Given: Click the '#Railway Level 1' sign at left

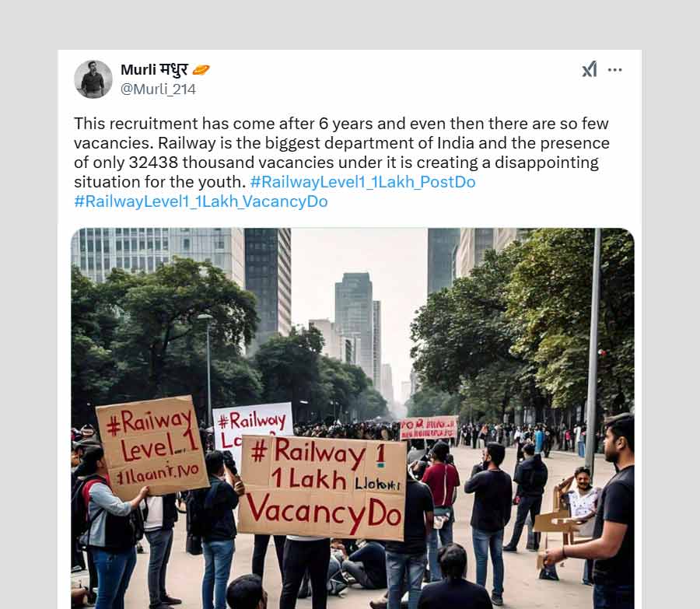Looking at the screenshot, I should pos(151,446).
